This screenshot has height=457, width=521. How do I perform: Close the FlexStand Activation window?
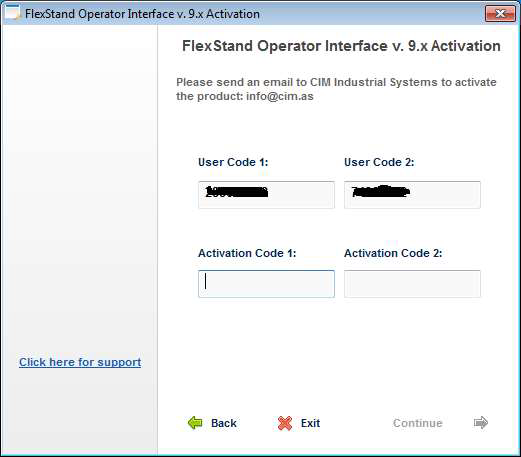500,14
